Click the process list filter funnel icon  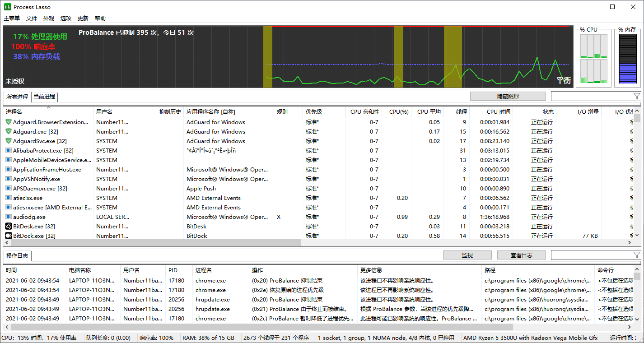click(636, 96)
